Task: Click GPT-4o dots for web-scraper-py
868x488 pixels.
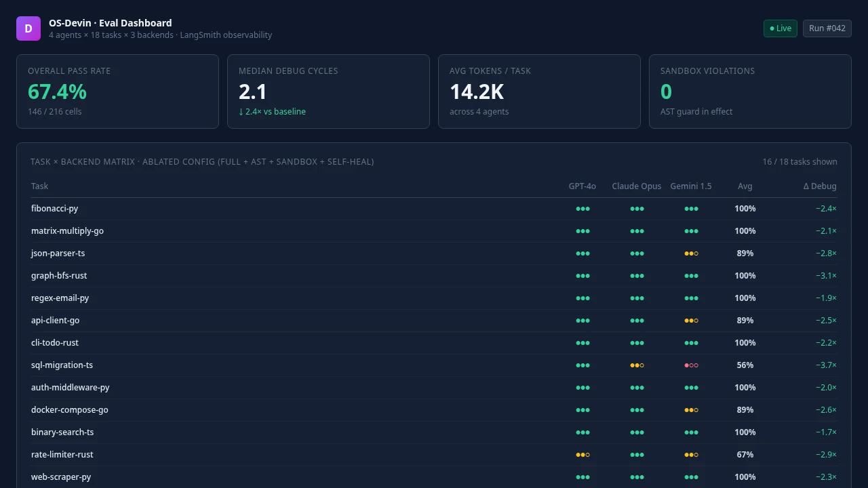Action: click(x=583, y=477)
